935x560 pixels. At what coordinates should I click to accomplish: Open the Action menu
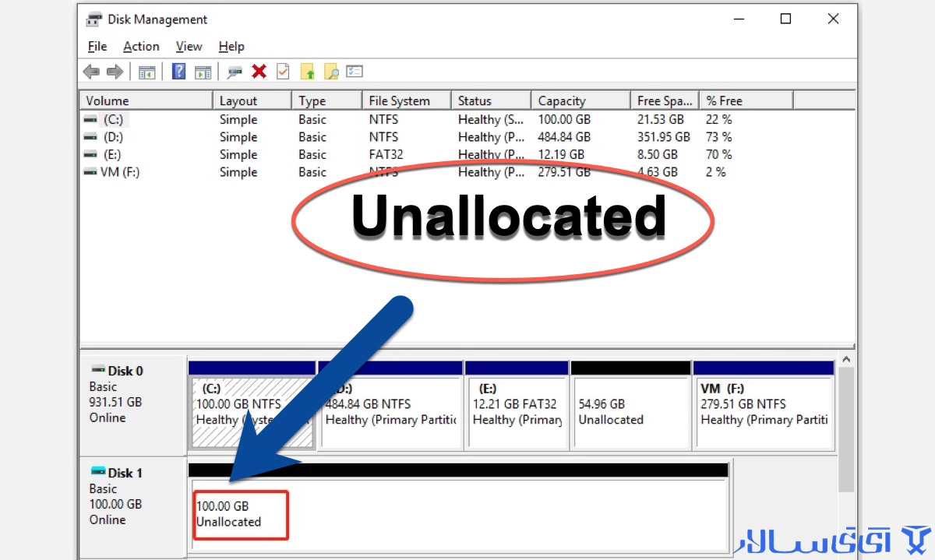tap(141, 46)
